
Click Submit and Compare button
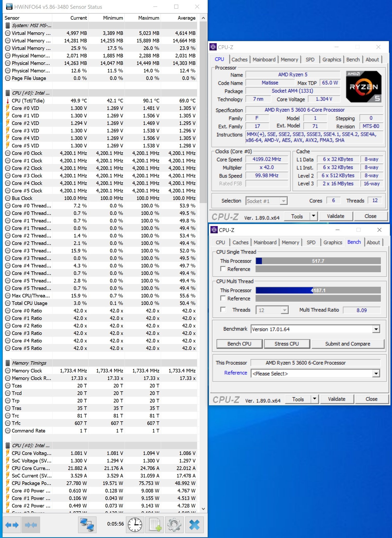point(348,344)
